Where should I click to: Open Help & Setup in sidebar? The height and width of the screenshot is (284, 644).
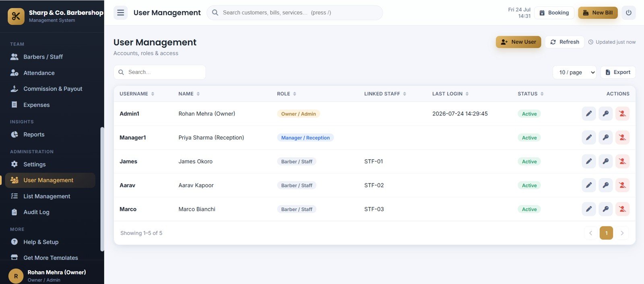[x=50, y=242]
